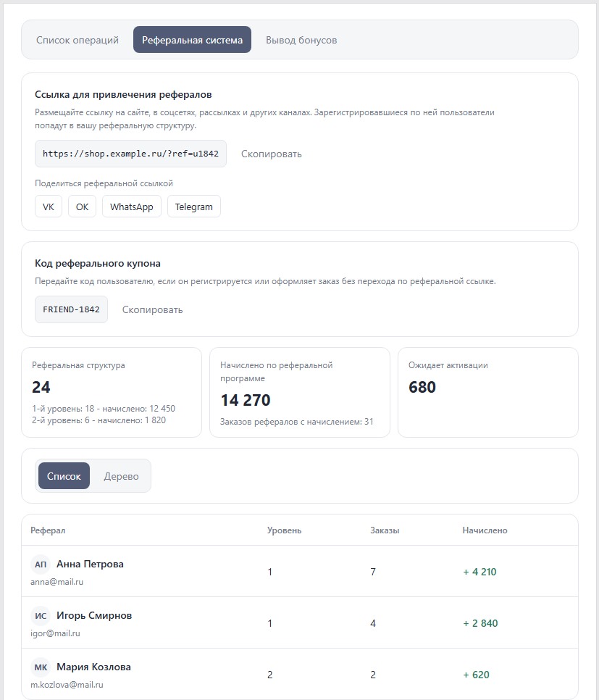Open the Список операций tab

(x=78, y=40)
